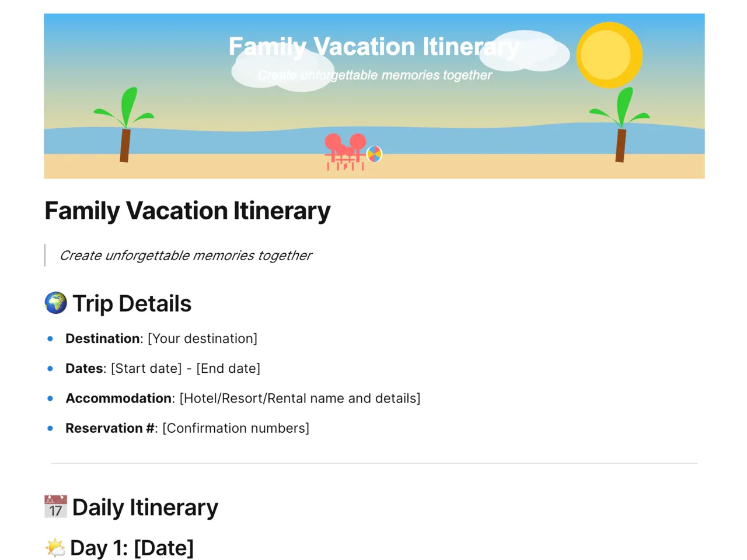The height and width of the screenshot is (560, 747).
Task: Click the italic quote about unforgettable memories
Action: click(x=186, y=256)
